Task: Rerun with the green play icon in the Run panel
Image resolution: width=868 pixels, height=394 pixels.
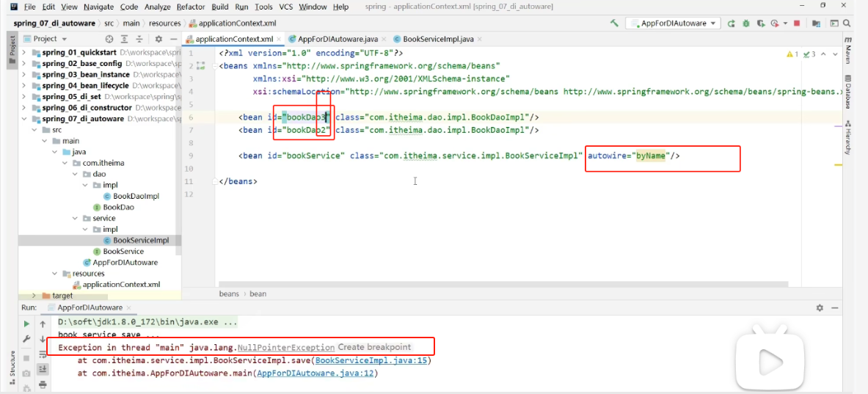Action: pyautogui.click(x=26, y=324)
